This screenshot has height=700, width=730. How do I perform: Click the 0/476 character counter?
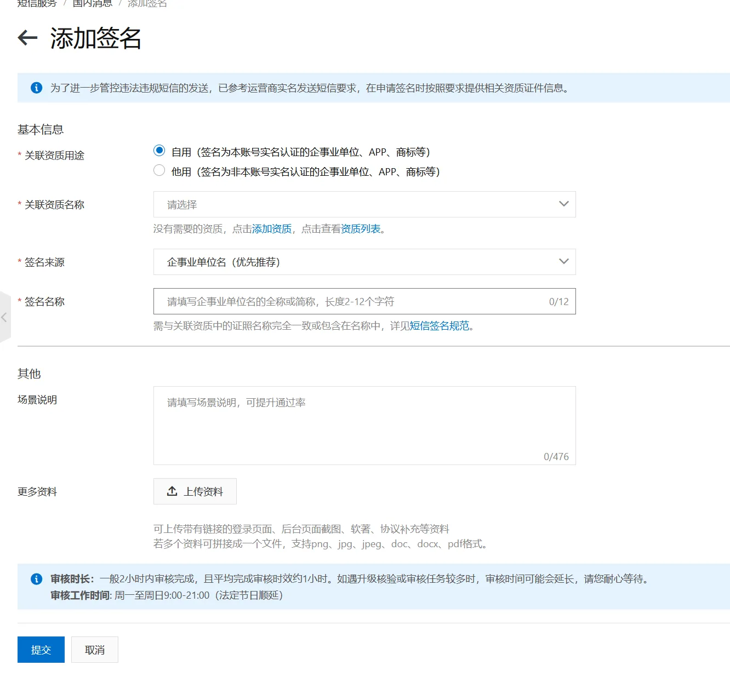pos(556,457)
